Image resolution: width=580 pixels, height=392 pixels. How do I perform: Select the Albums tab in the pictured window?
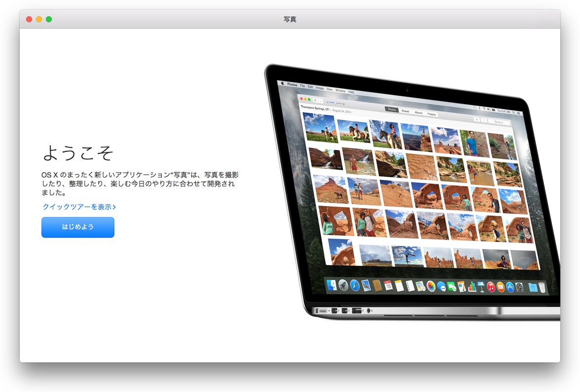click(418, 112)
